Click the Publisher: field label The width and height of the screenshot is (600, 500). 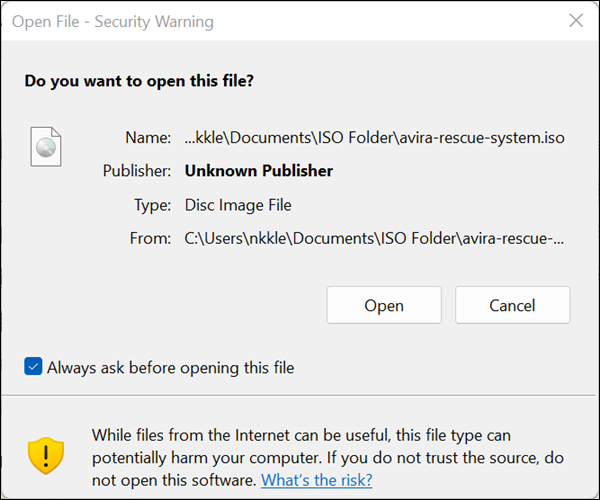point(137,171)
